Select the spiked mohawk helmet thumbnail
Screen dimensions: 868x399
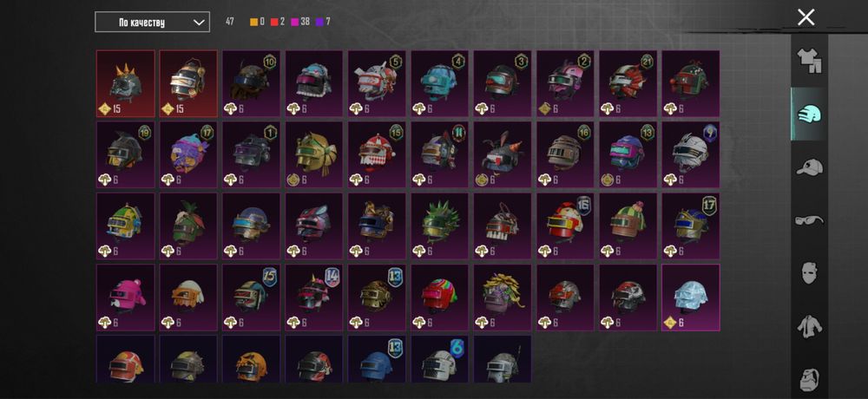click(126, 83)
